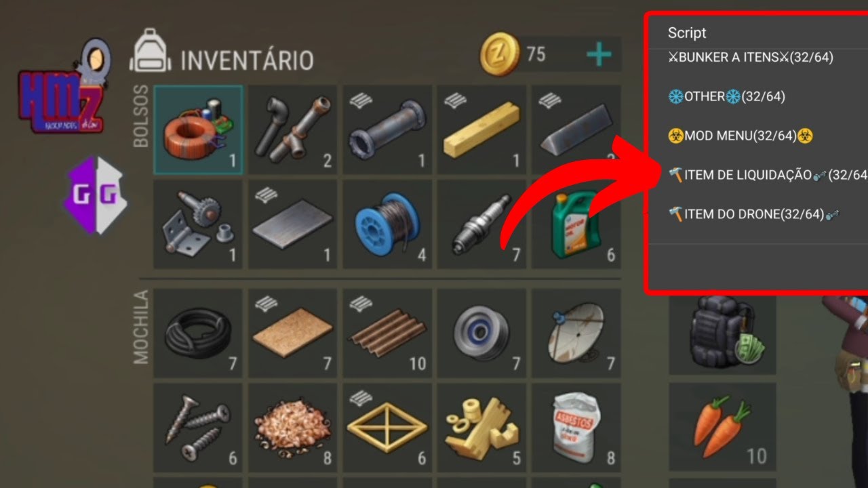Select the green motor oil canister
Image resolution: width=868 pixels, height=488 pixels.
(575, 224)
